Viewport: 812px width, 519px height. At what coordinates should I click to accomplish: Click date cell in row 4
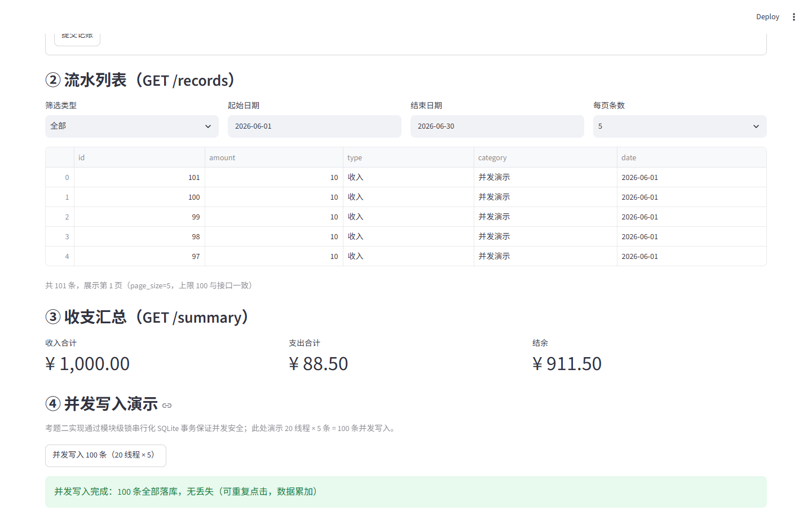point(691,256)
